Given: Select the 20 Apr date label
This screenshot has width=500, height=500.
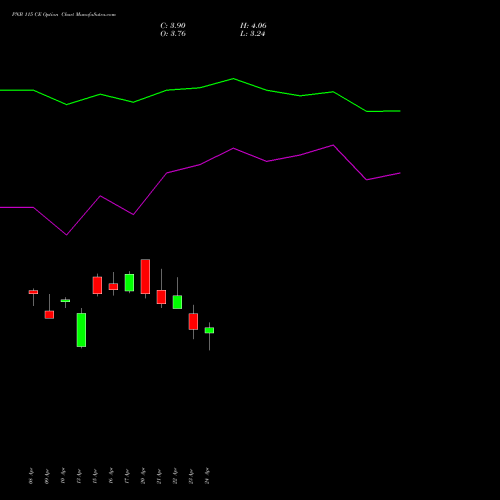Looking at the screenshot, I should tap(143, 476).
